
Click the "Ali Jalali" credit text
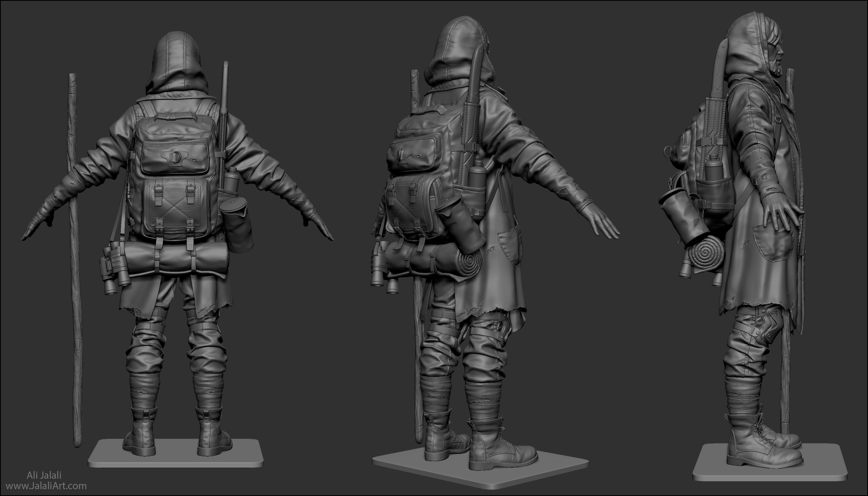44,475
